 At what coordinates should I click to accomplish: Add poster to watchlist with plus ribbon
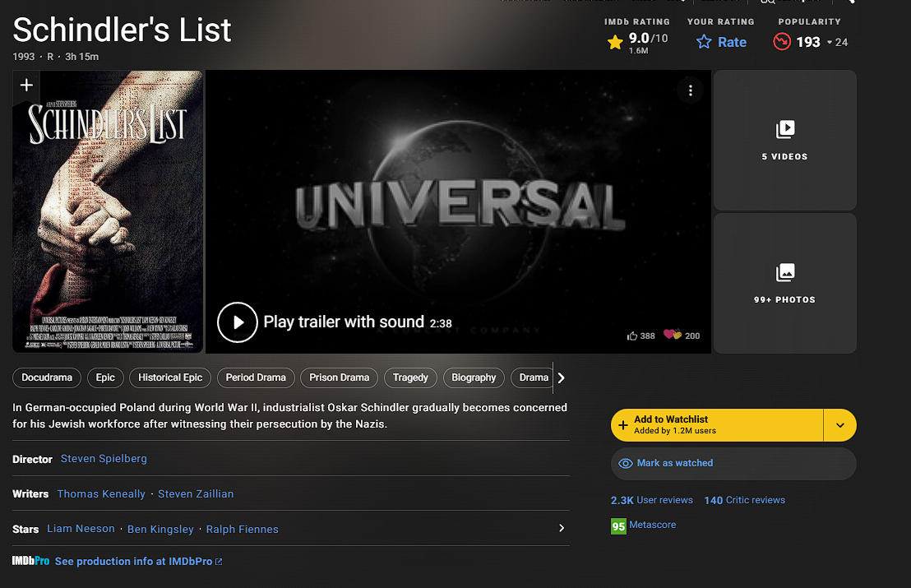tap(26, 86)
